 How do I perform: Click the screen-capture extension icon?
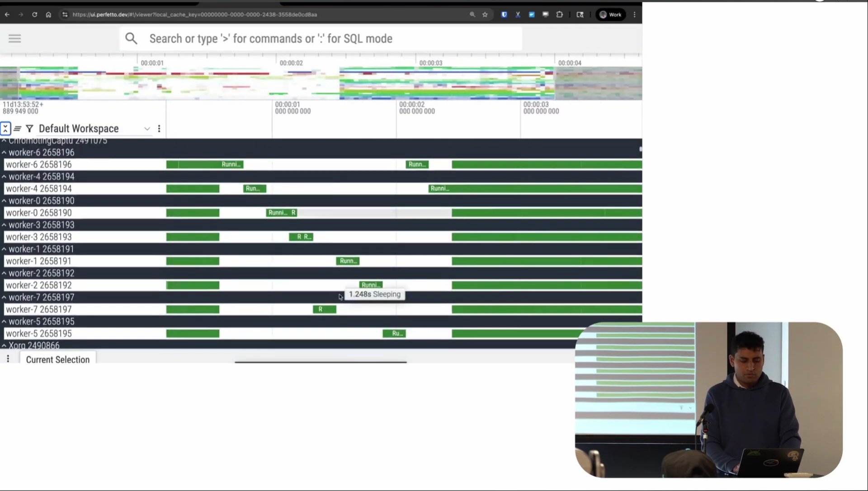pyautogui.click(x=546, y=14)
